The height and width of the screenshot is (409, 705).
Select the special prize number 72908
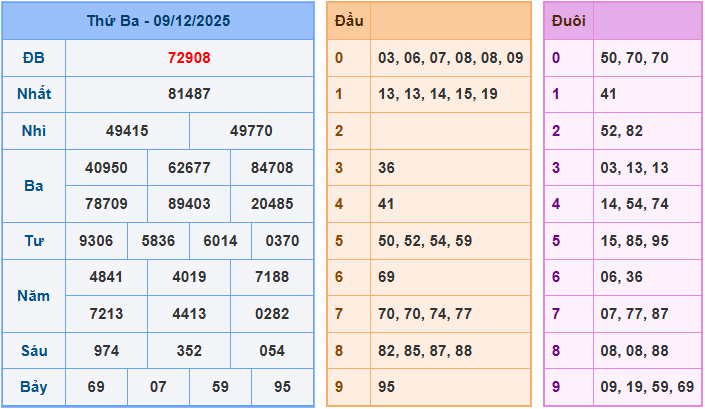(189, 58)
